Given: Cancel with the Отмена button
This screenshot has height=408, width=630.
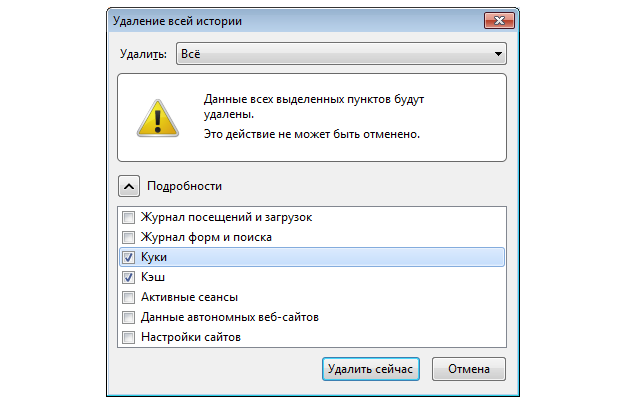Looking at the screenshot, I should click(468, 369).
